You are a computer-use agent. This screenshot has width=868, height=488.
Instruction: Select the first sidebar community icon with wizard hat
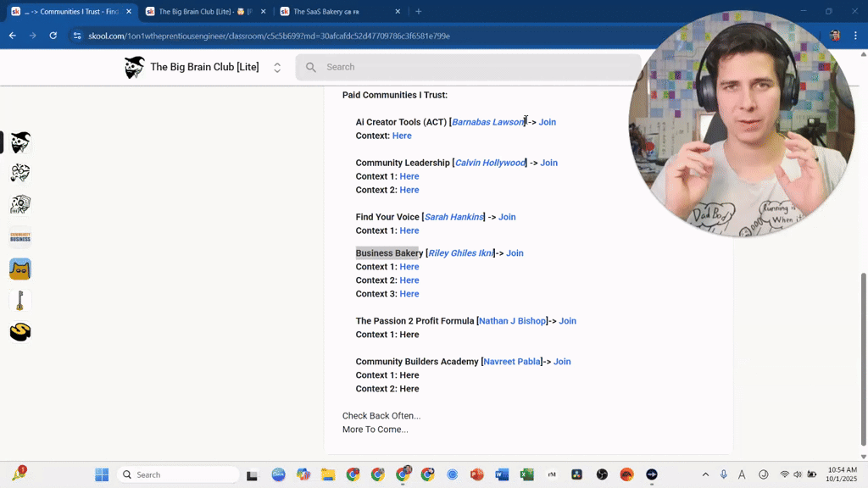coord(20,142)
